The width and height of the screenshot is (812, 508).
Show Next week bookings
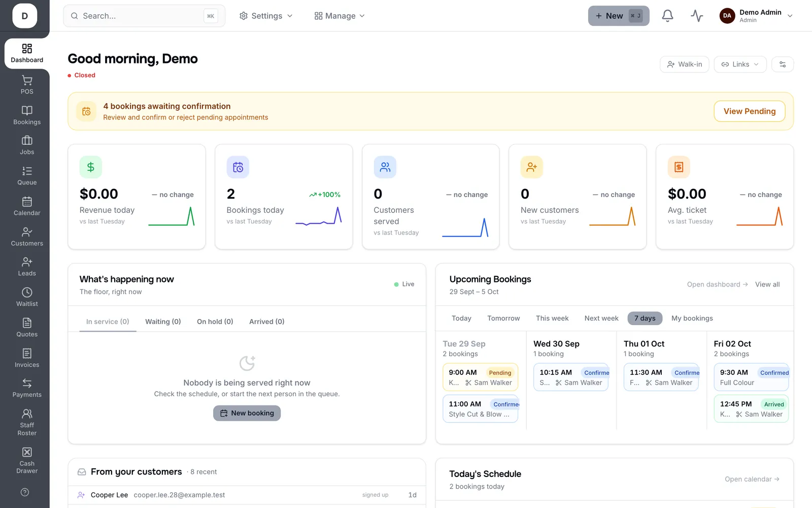[601, 319]
